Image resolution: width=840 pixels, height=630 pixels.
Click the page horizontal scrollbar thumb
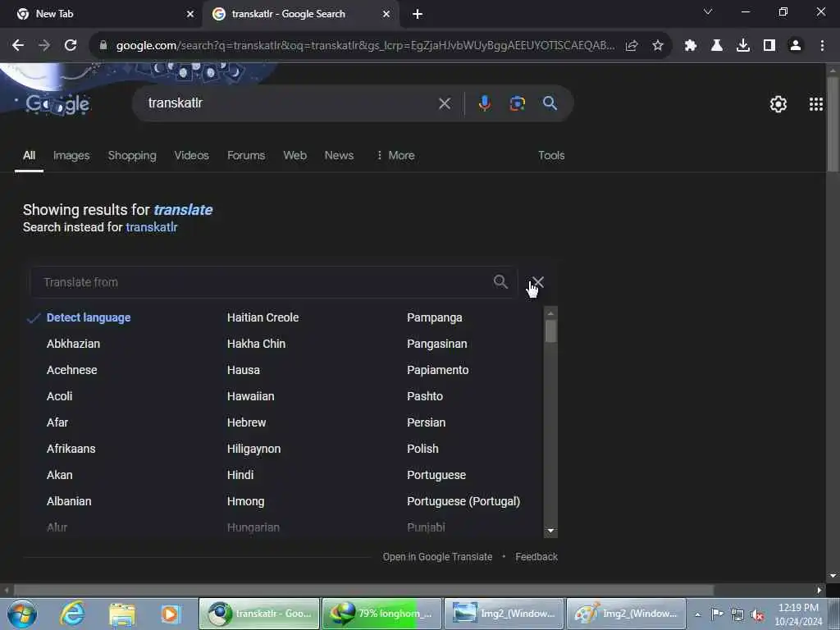tap(363, 591)
